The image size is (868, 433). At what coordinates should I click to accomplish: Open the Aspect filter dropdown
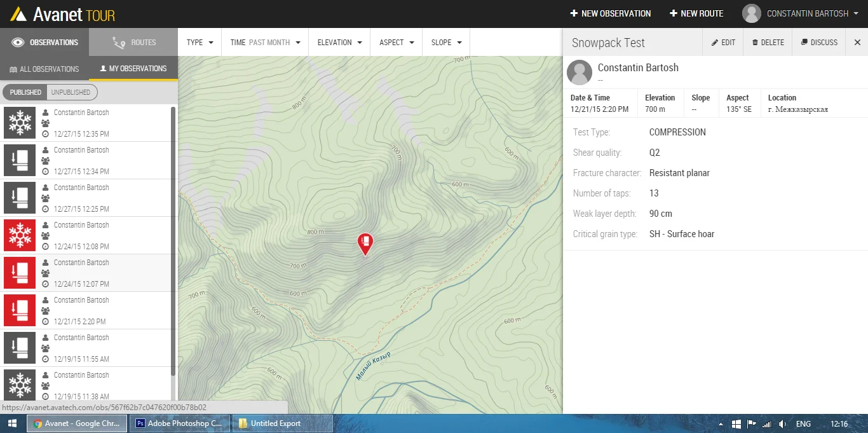(x=397, y=43)
